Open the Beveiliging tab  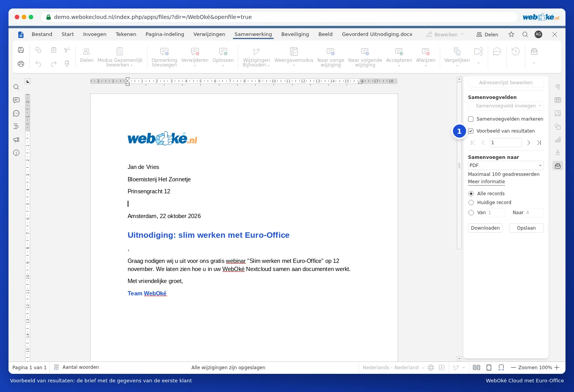point(295,34)
